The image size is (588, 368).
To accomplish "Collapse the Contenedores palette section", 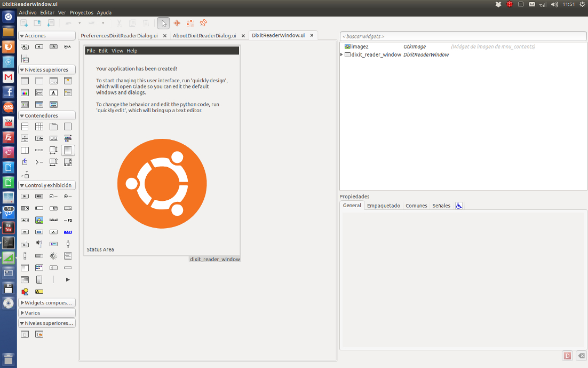I will coord(47,116).
